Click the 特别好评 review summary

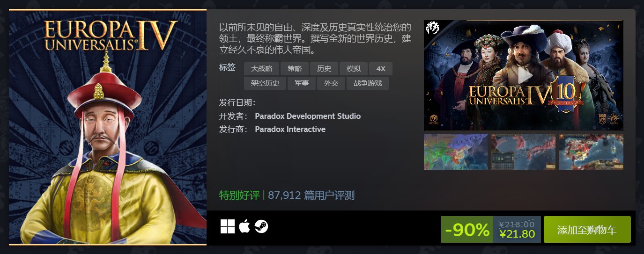click(239, 195)
